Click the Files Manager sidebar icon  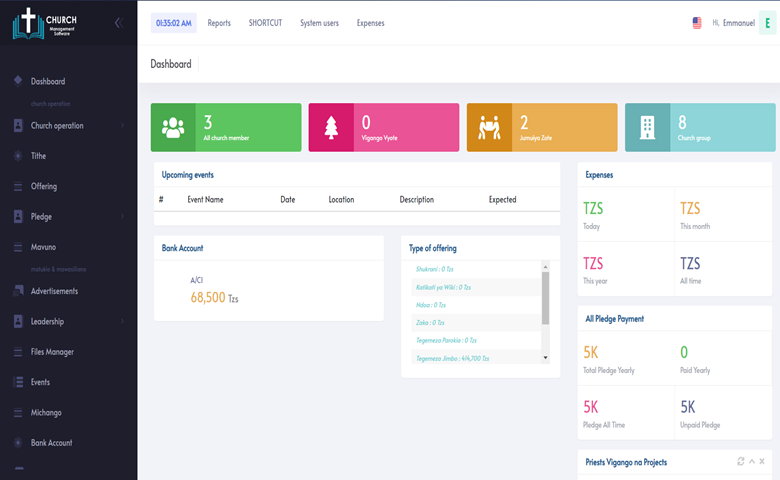click(18, 352)
